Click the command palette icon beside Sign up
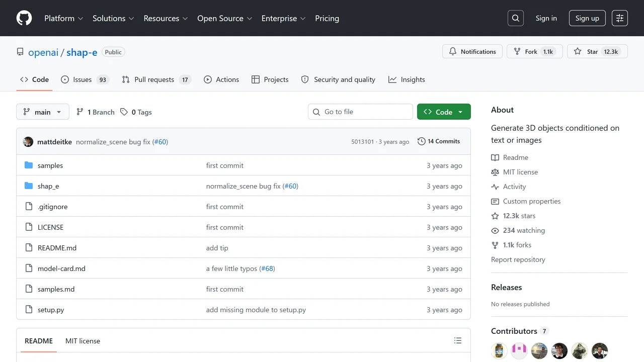This screenshot has height=362, width=644. (620, 18)
